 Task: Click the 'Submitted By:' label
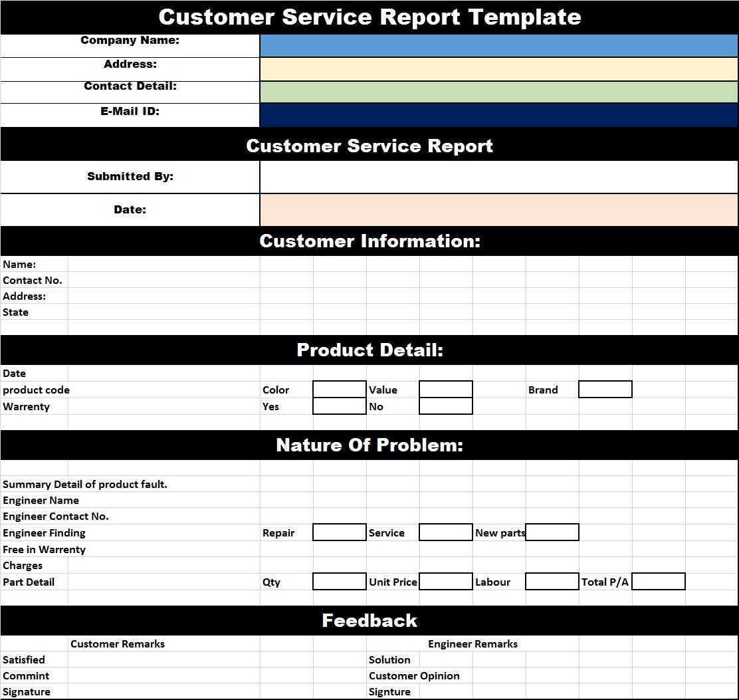point(130,176)
